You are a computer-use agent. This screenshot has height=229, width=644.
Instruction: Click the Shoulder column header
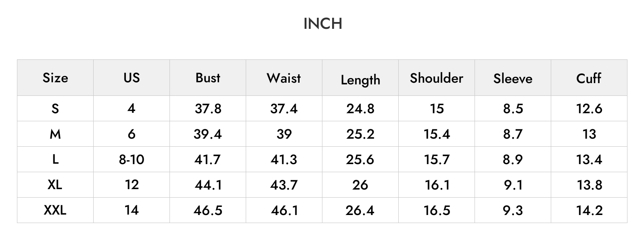(436, 78)
